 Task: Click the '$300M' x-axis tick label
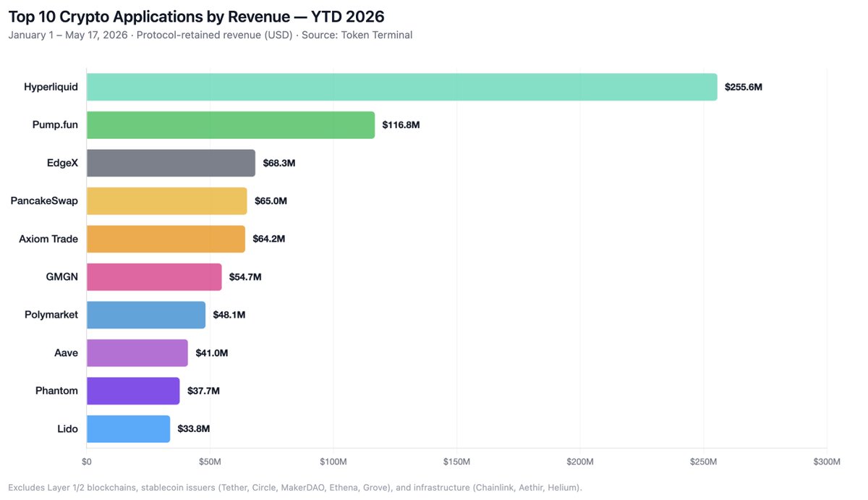(827, 461)
